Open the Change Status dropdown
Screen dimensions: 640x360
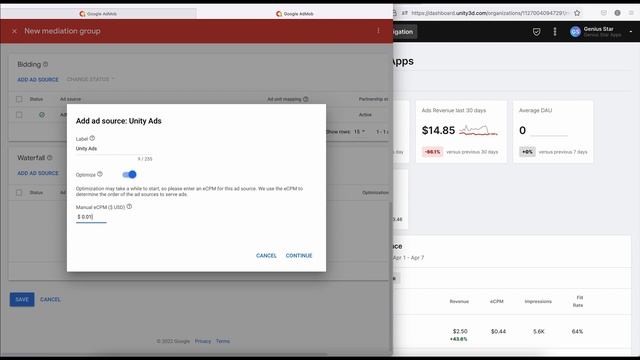91,79
